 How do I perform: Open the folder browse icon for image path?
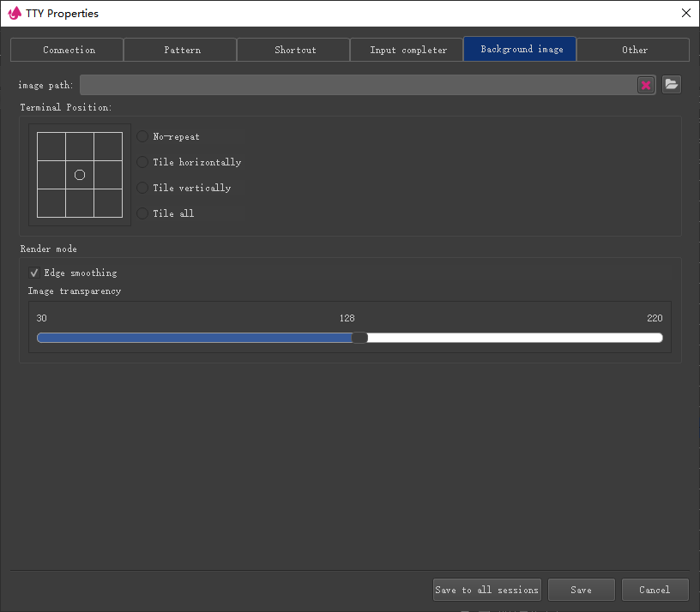[x=671, y=84]
